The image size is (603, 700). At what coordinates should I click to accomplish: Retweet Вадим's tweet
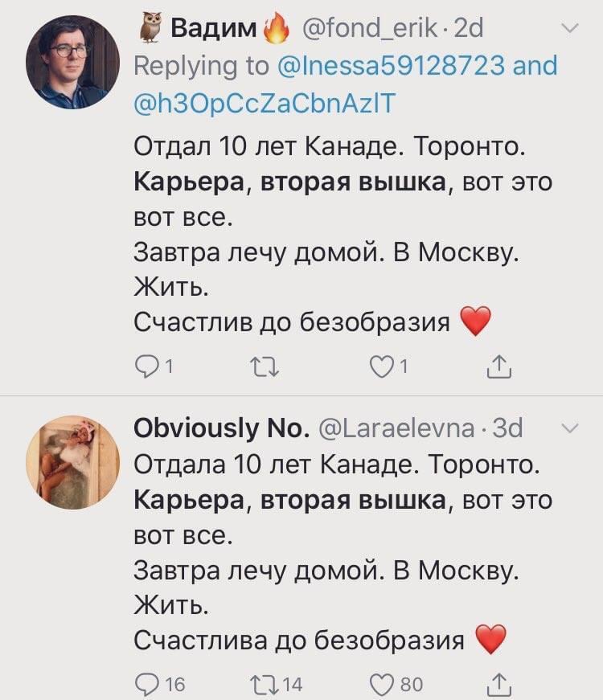point(261,367)
